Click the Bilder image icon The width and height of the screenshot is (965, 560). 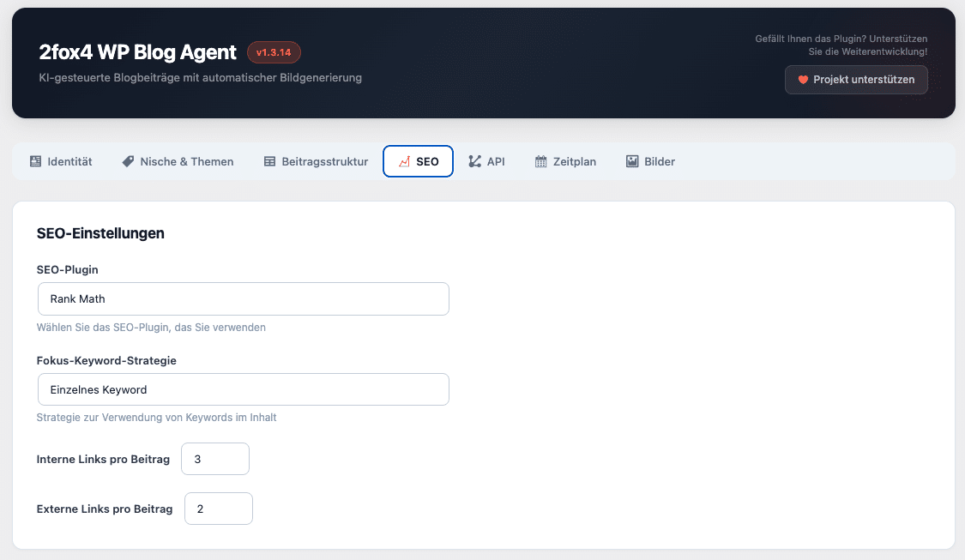633,160
